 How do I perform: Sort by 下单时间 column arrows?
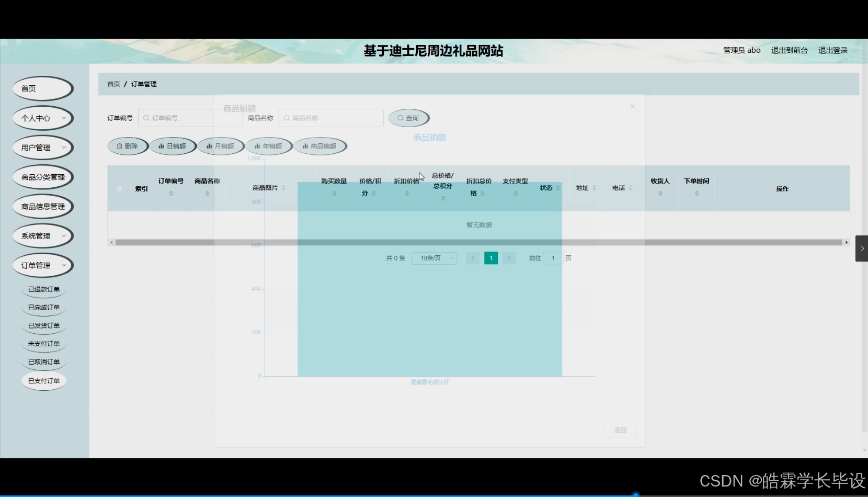click(696, 194)
